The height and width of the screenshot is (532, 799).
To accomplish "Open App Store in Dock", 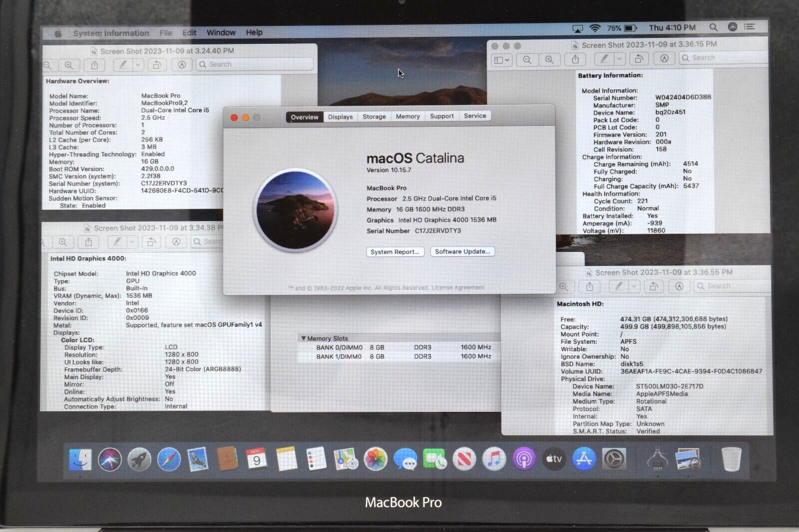I will point(584,459).
